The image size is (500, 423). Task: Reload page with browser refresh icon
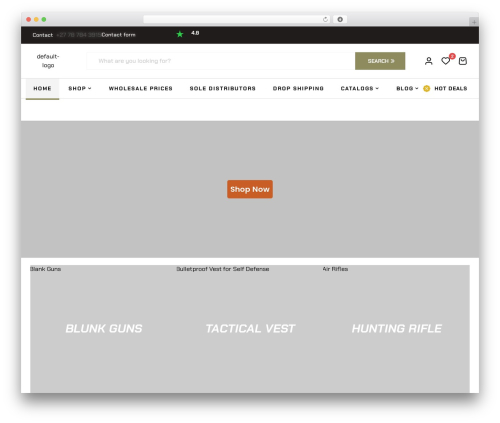pyautogui.click(x=325, y=19)
